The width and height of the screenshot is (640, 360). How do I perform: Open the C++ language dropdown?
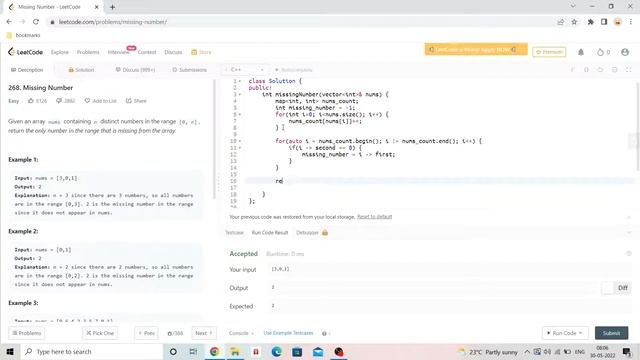coord(244,70)
